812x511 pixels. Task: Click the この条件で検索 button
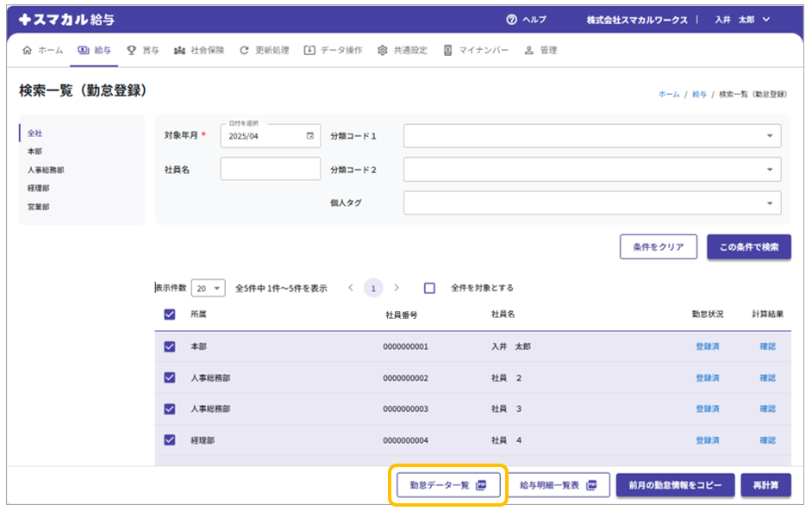[x=748, y=246]
